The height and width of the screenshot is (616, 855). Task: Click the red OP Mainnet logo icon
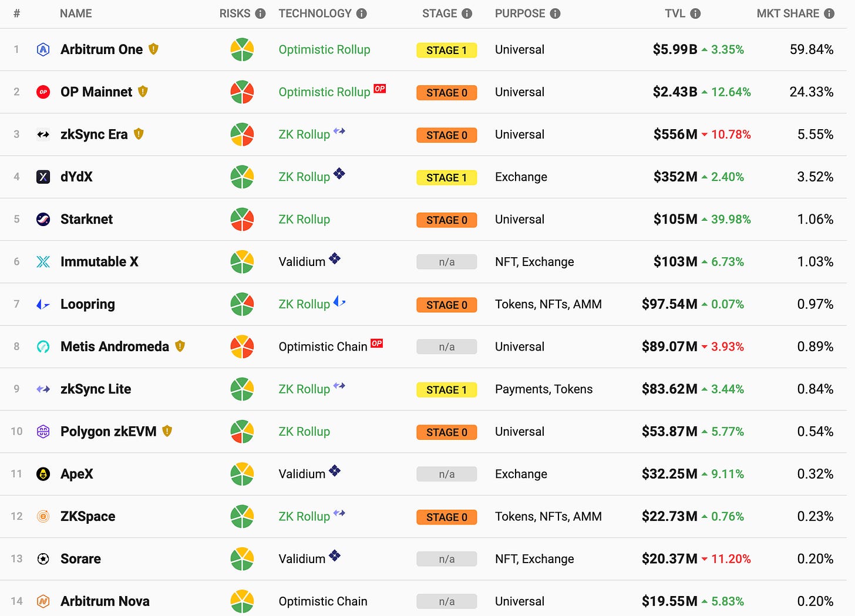pyautogui.click(x=43, y=92)
